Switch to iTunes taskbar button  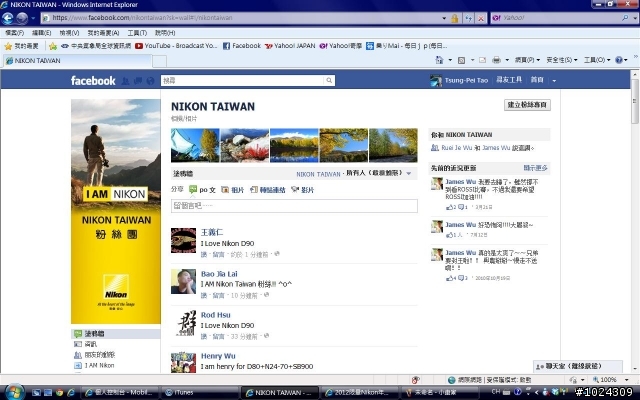199,393
